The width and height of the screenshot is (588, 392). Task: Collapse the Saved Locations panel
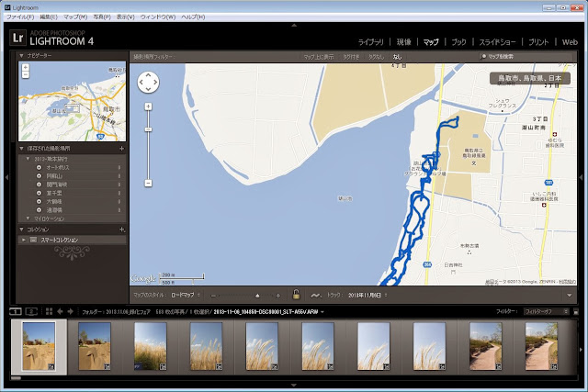click(x=21, y=149)
